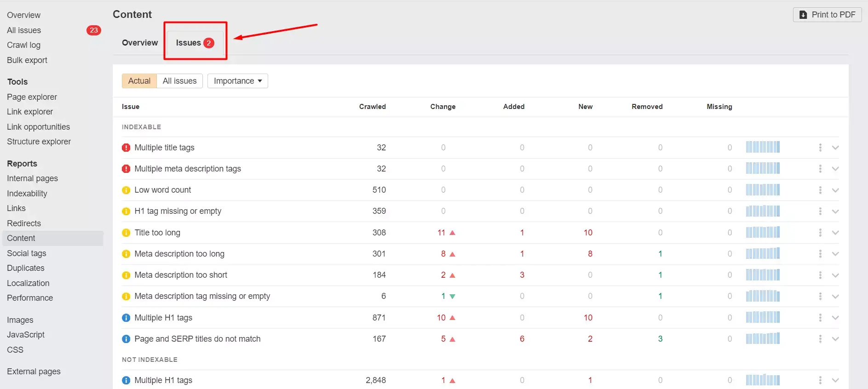The image size is (868, 389).
Task: Open External pages in the sidebar
Action: coord(34,372)
